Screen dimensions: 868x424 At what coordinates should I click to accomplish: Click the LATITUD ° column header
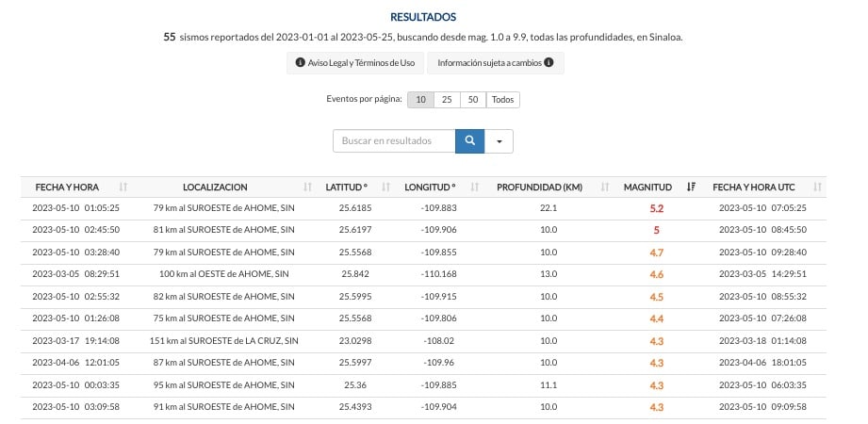347,188
